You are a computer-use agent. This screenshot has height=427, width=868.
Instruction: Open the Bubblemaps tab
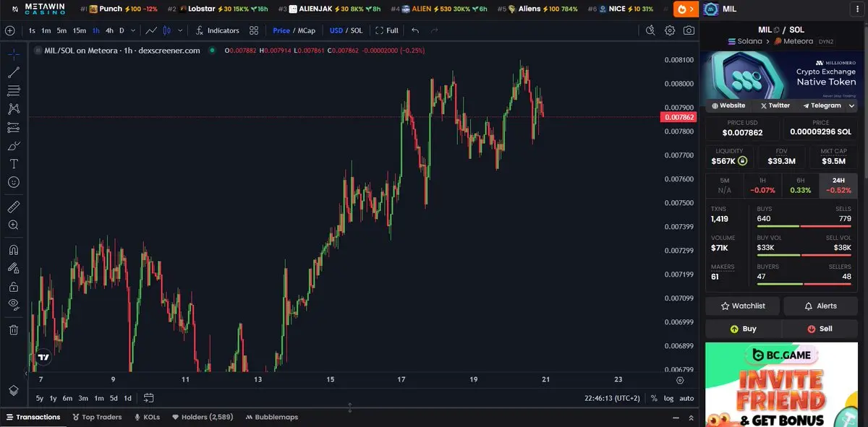click(271, 417)
